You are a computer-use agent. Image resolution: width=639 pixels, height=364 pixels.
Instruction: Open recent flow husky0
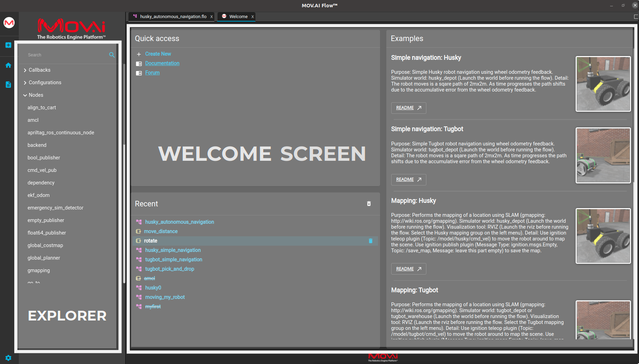pyautogui.click(x=153, y=288)
